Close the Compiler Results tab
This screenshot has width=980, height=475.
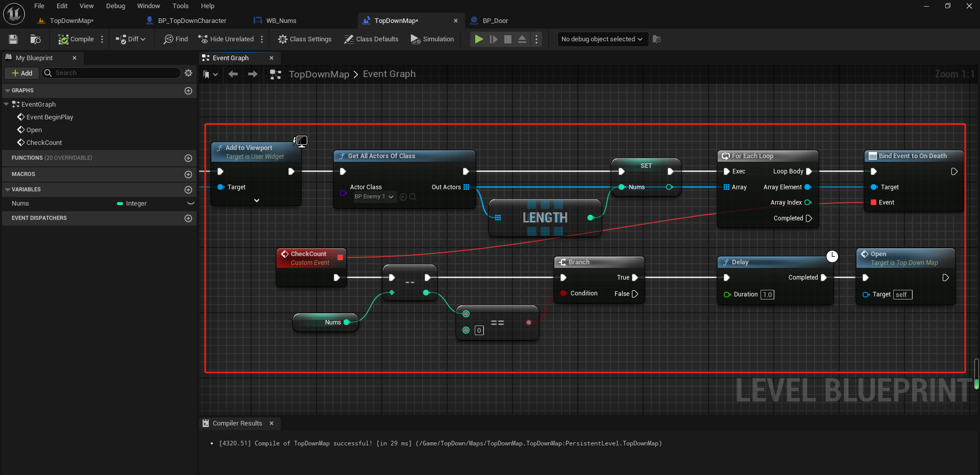pyautogui.click(x=272, y=423)
